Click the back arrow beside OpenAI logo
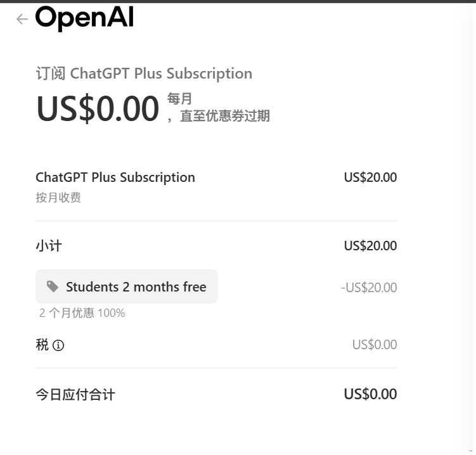476x455 pixels. (22, 19)
